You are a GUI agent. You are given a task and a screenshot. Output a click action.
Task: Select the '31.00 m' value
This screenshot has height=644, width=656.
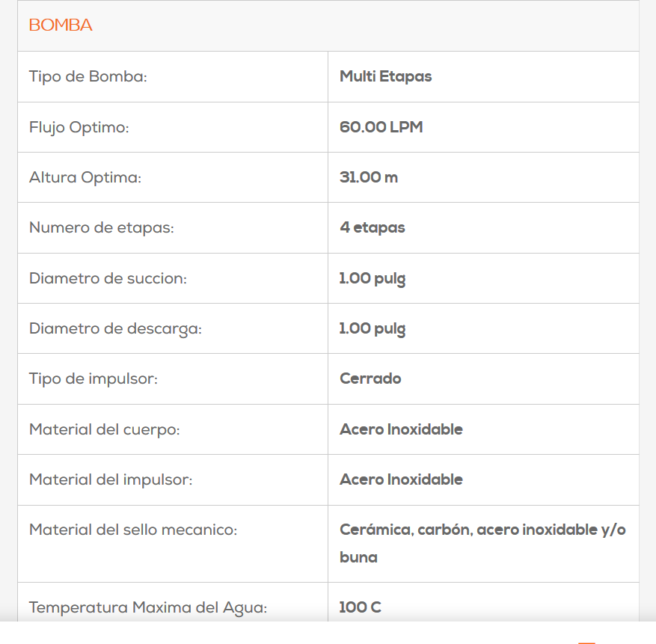369,178
